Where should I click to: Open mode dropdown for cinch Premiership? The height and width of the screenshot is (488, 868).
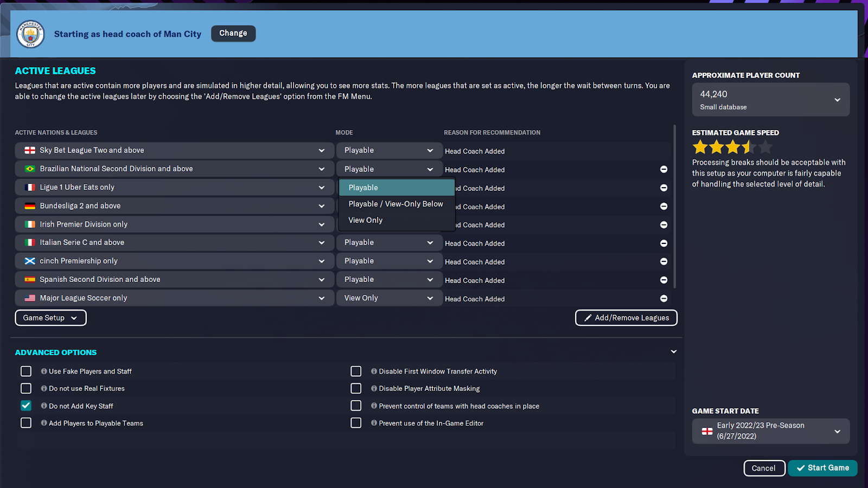[389, 261]
